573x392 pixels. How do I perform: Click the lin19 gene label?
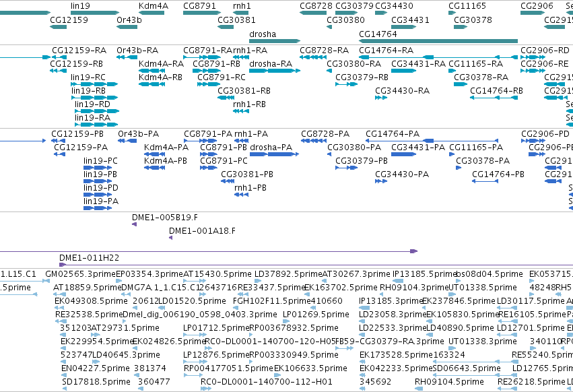point(80,6)
